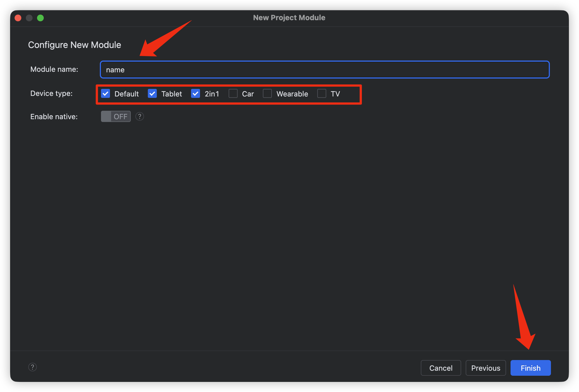Tick the TV device type checkbox

coord(321,94)
